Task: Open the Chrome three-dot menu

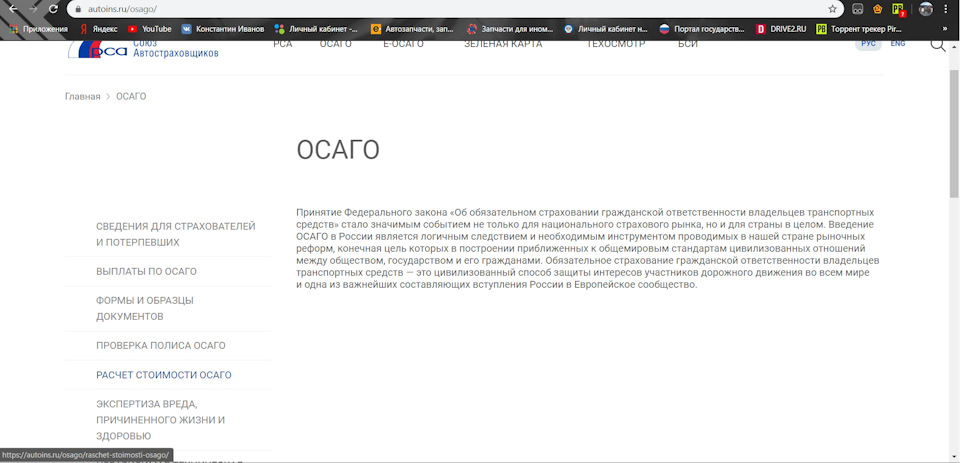Action: pyautogui.click(x=948, y=9)
